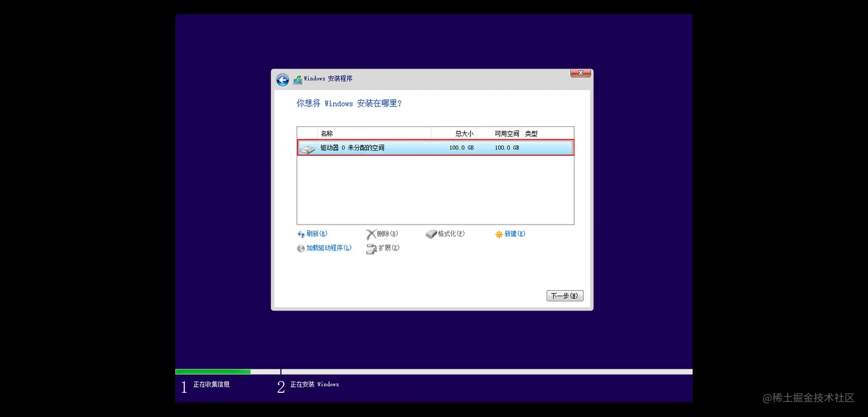Viewport: 868px width, 417px height.
Task: Click step 2 正在安装 Windows label
Action: (x=316, y=385)
